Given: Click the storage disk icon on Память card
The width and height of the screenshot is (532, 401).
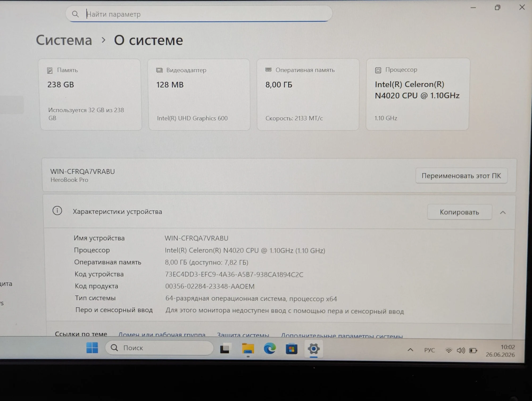Looking at the screenshot, I should (x=50, y=70).
